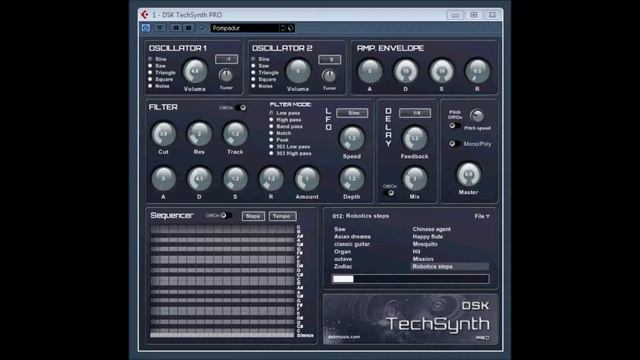Toggle the Pitch Off/On switch
The image size is (640, 360).
coord(454,126)
